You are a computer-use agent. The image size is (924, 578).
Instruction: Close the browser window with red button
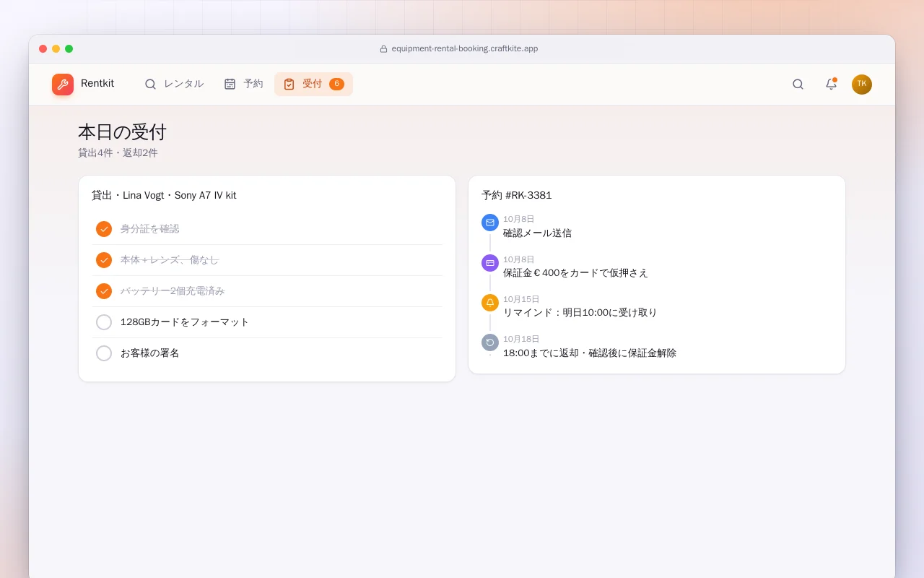pos(43,49)
